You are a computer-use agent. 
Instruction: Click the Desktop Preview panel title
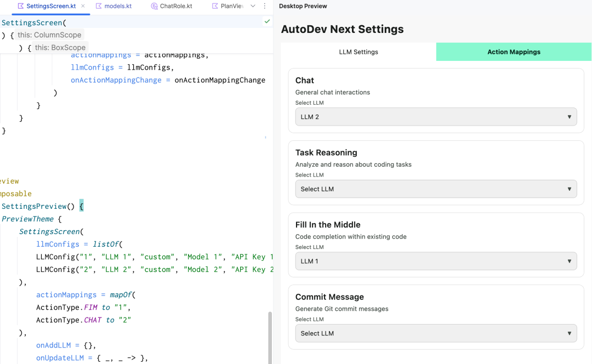(303, 6)
